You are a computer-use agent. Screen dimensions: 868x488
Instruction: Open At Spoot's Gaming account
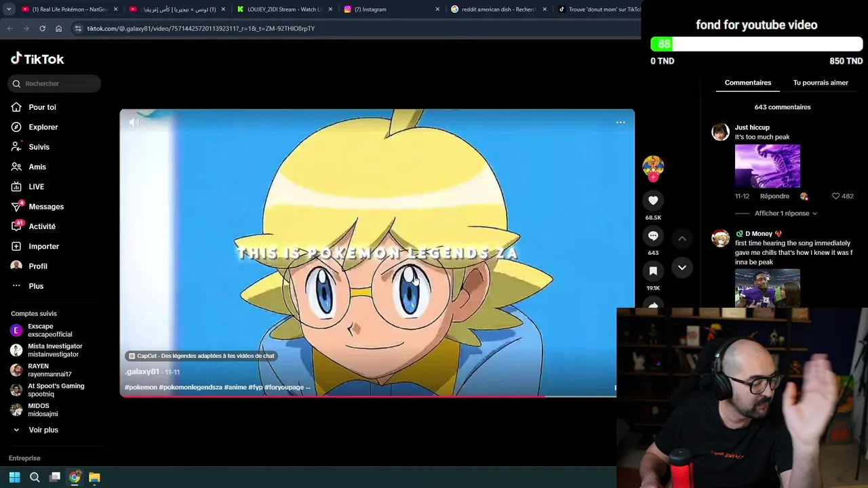[54, 390]
